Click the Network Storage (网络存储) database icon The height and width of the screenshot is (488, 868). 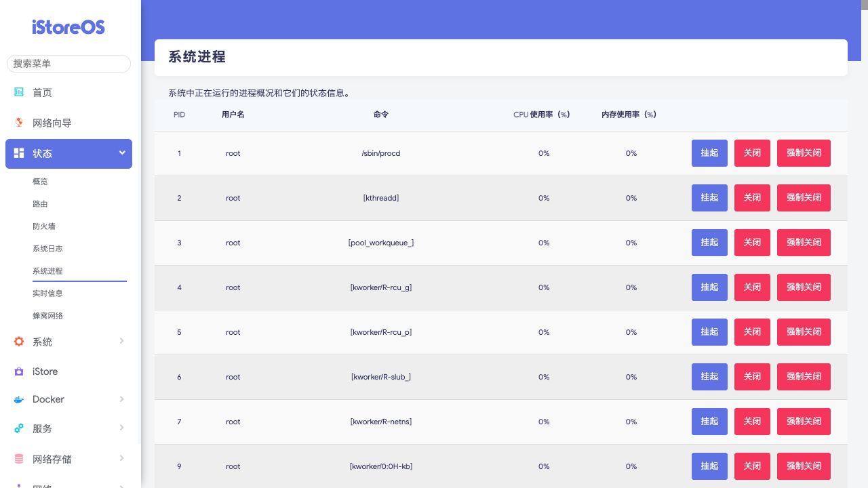[x=19, y=459]
